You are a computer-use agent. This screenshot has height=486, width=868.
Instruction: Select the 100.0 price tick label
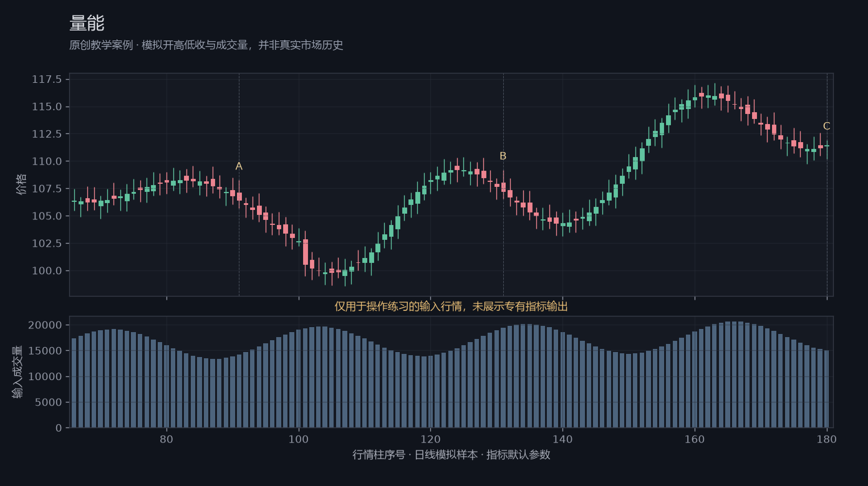[x=47, y=271]
